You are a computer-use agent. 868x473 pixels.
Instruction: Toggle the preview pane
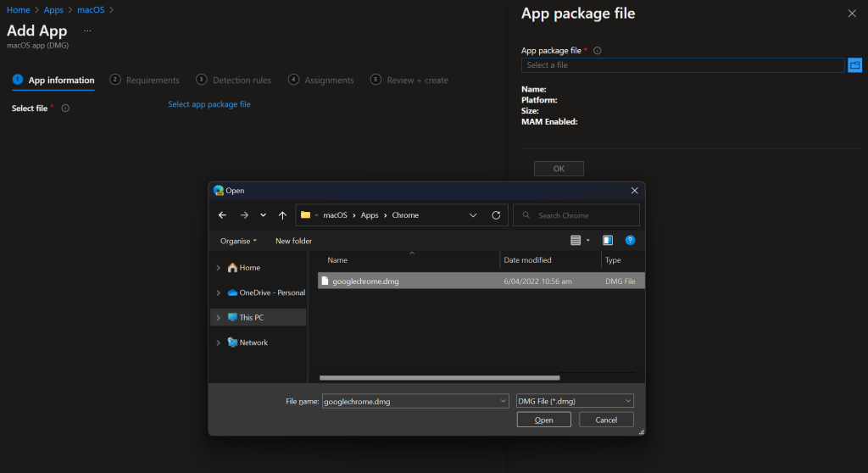tap(608, 241)
